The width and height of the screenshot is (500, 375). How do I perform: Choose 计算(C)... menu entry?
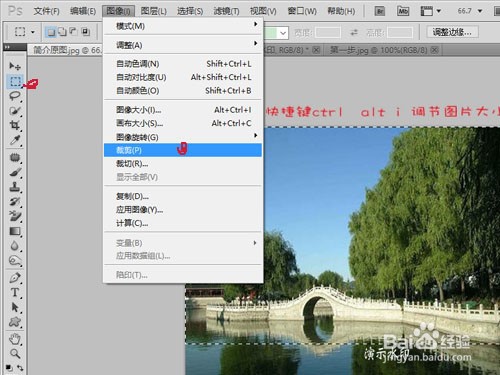pyautogui.click(x=183, y=223)
